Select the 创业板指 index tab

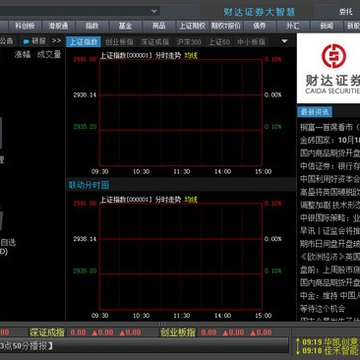point(119,42)
